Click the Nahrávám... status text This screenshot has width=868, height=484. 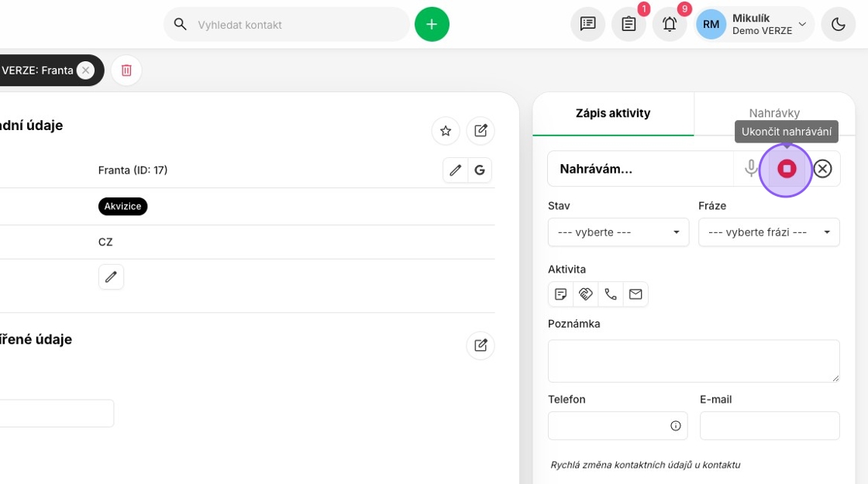tap(596, 170)
